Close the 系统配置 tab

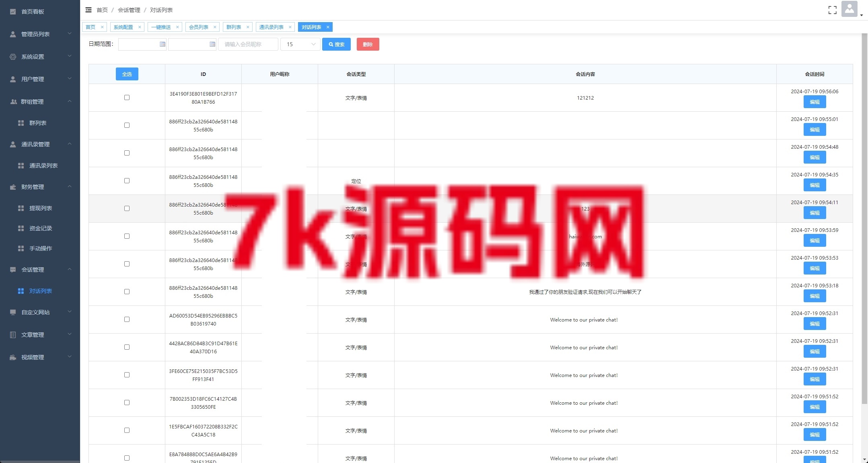[140, 27]
